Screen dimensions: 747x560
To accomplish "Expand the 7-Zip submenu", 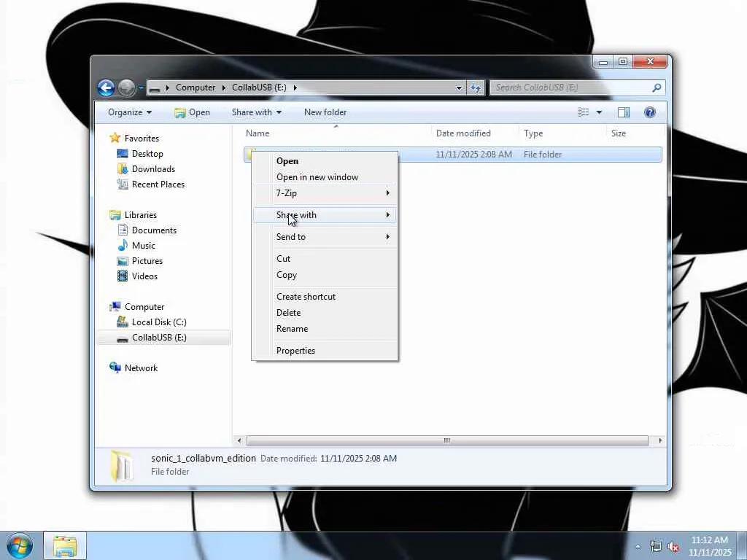I will 325,192.
